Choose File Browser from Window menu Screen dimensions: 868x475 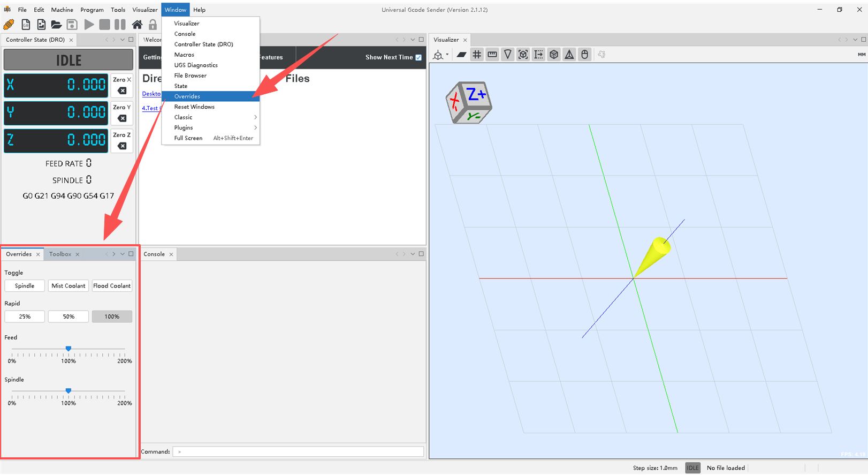click(211, 76)
